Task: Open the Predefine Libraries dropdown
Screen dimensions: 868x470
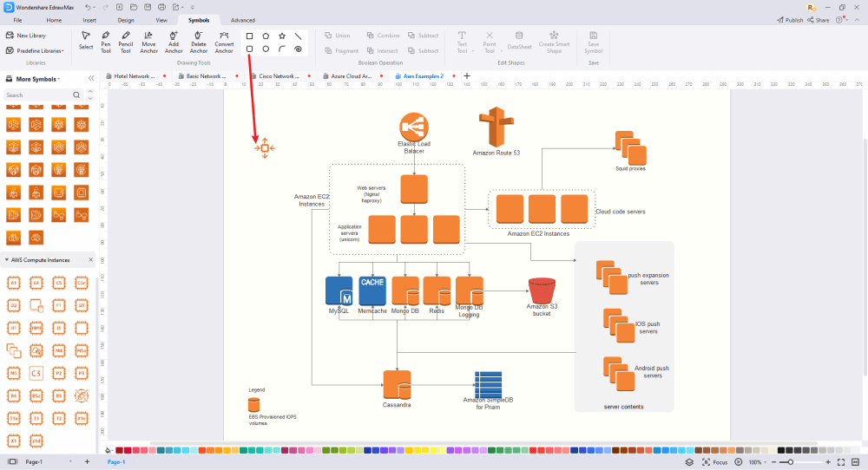Action: (35, 51)
